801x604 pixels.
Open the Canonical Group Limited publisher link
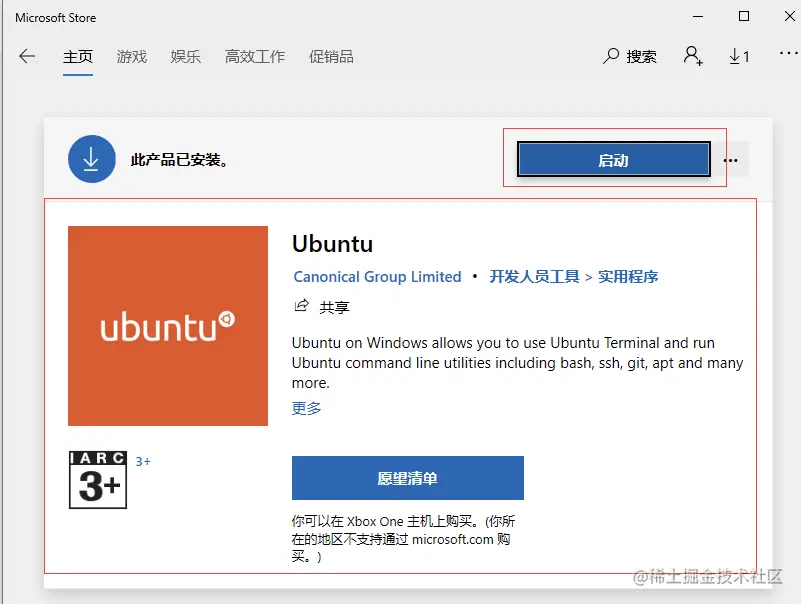point(377,277)
